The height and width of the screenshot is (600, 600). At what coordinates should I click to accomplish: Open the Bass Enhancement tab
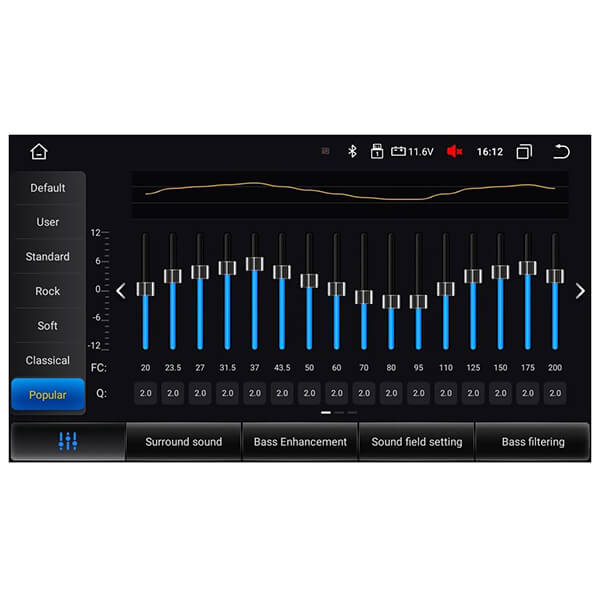click(x=300, y=442)
